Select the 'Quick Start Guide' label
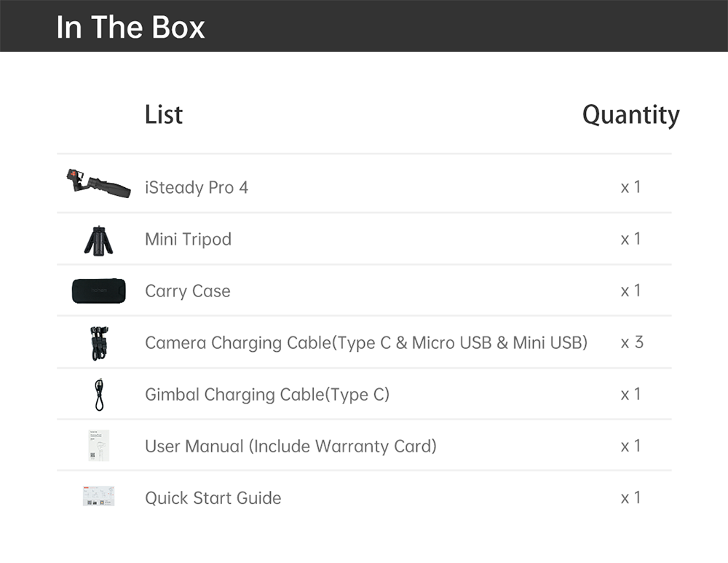 (x=213, y=497)
